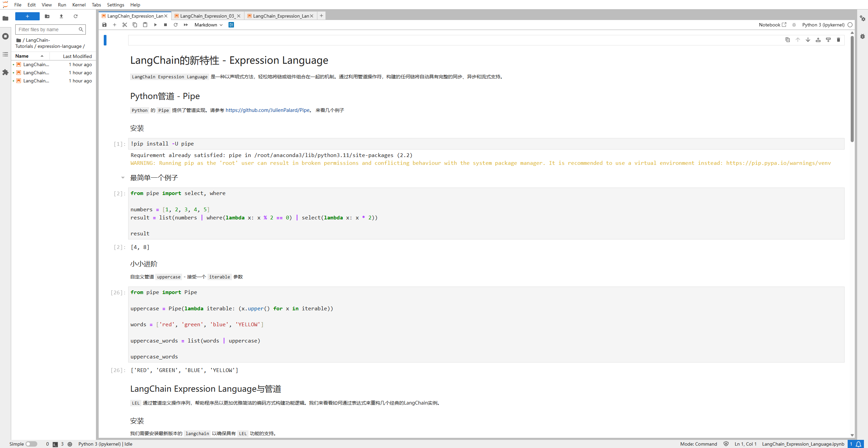868x448 pixels.
Task: Open the pip.pypa.io warnings venv link
Action: point(778,163)
